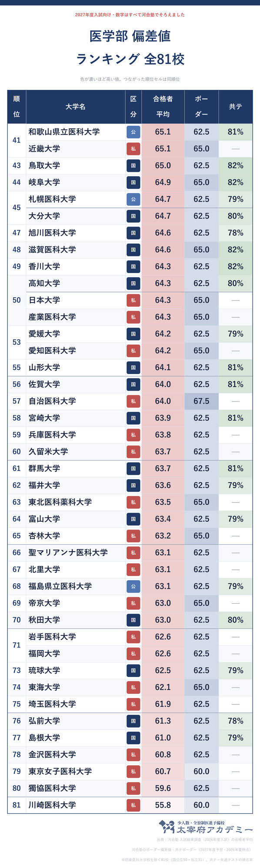The image size is (260, 868).
Task: Click the 私 badge beside 川崎医科大学
Action: tap(133, 805)
